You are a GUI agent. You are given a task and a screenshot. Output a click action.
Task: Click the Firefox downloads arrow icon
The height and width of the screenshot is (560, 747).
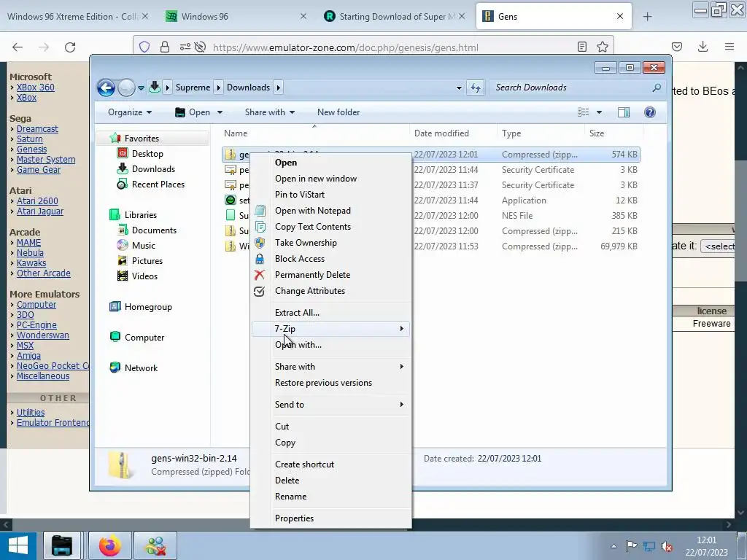point(703,47)
